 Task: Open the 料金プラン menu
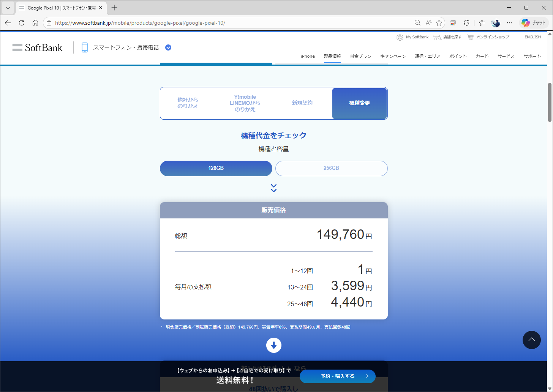click(x=360, y=56)
